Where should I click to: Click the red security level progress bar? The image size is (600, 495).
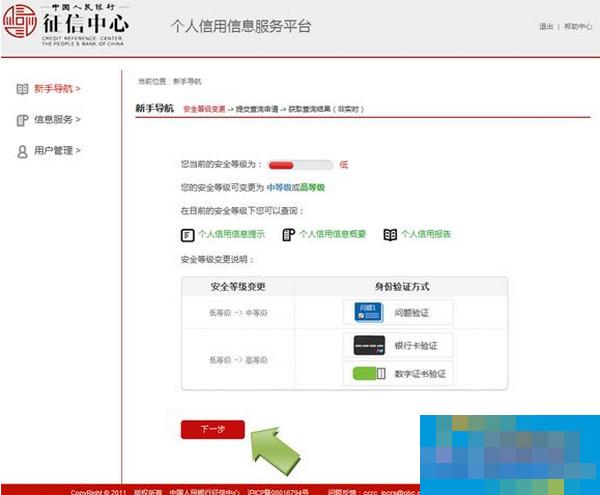300,164
